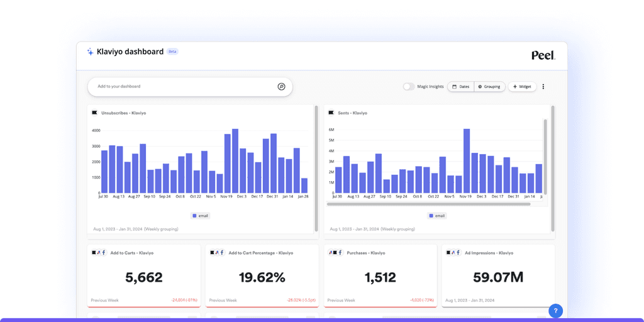Click the blue help question mark button
The width and height of the screenshot is (644, 322).
pos(556,311)
